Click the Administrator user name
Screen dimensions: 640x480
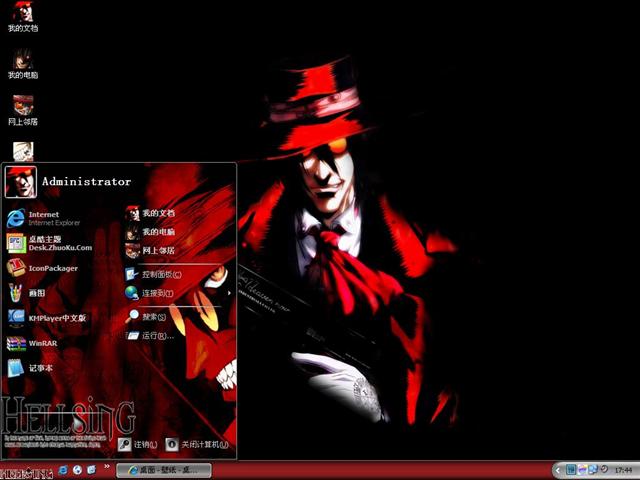point(87,182)
